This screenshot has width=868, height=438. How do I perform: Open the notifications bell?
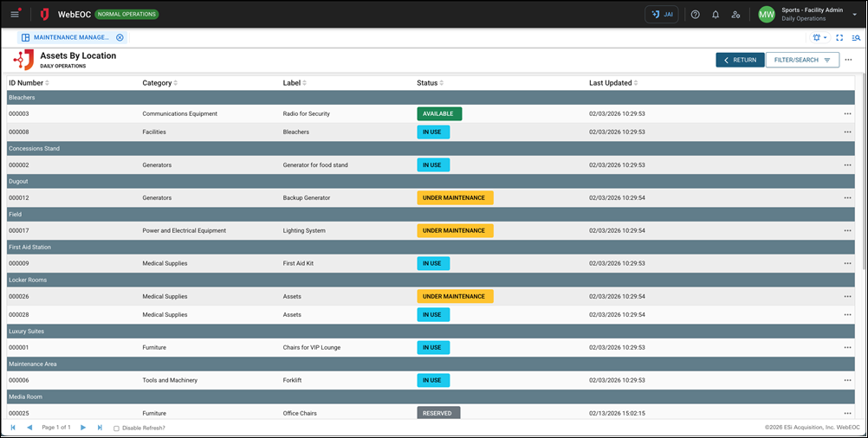(x=716, y=14)
